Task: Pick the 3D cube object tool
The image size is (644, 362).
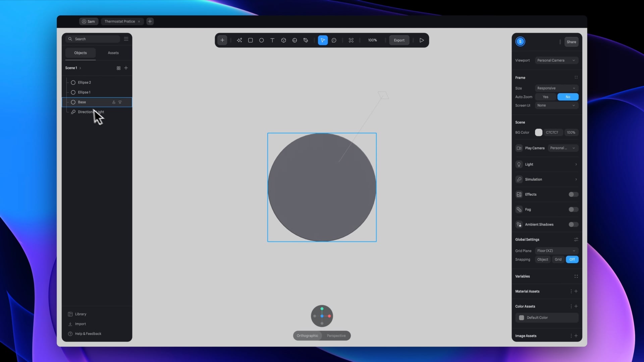Action: click(283, 40)
